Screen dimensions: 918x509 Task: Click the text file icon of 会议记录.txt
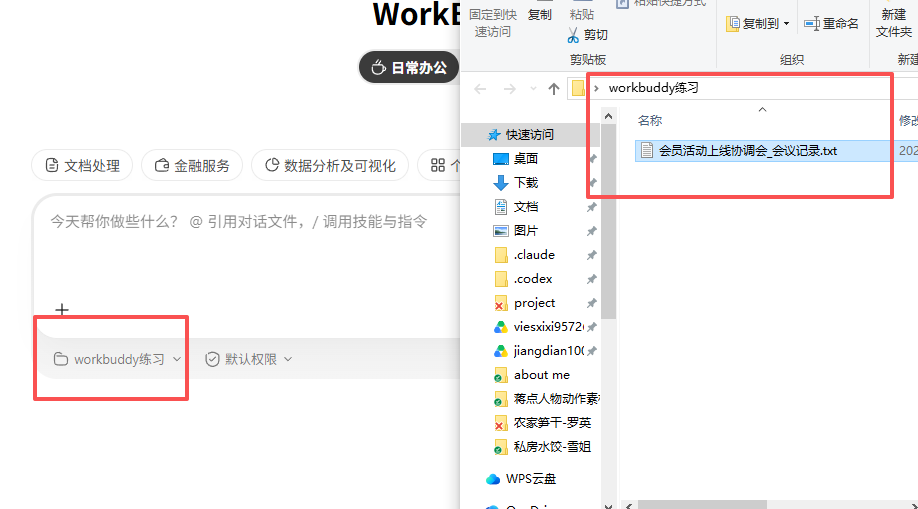(x=646, y=151)
